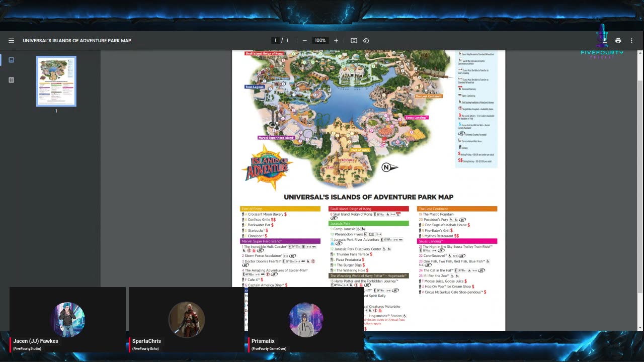The width and height of the screenshot is (644, 362).
Task: Click SpartaChris avatar
Action: coord(187,320)
